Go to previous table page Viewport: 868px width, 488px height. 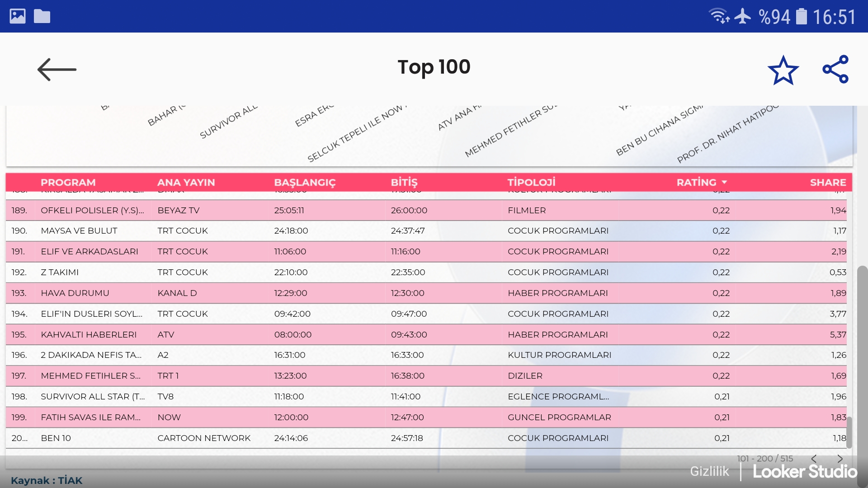click(814, 459)
